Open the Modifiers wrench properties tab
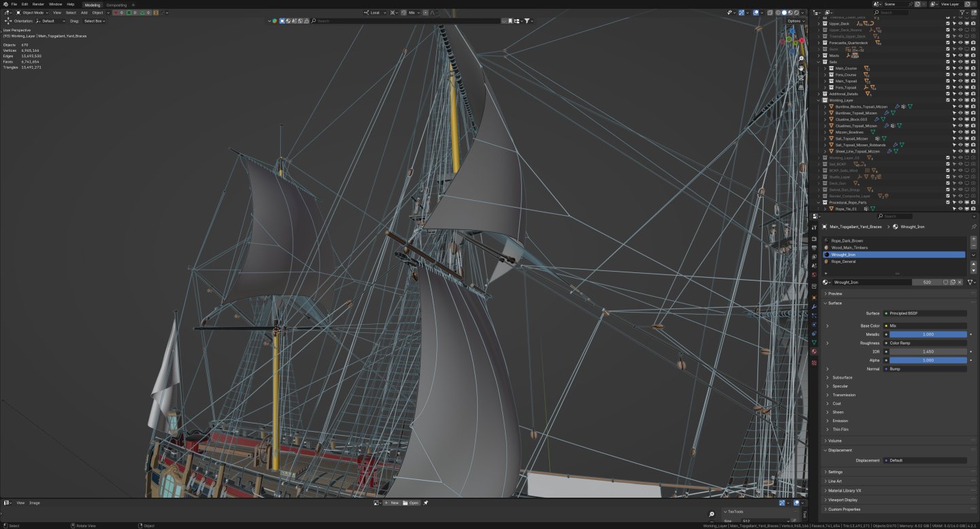Screen dimensions: 980x529 [814, 306]
